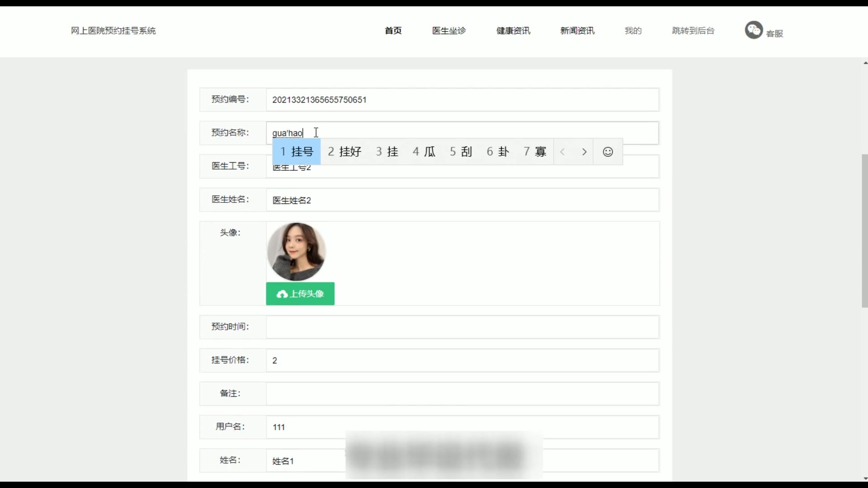
Task: Open the IME emoji smiley panel
Action: 608,152
